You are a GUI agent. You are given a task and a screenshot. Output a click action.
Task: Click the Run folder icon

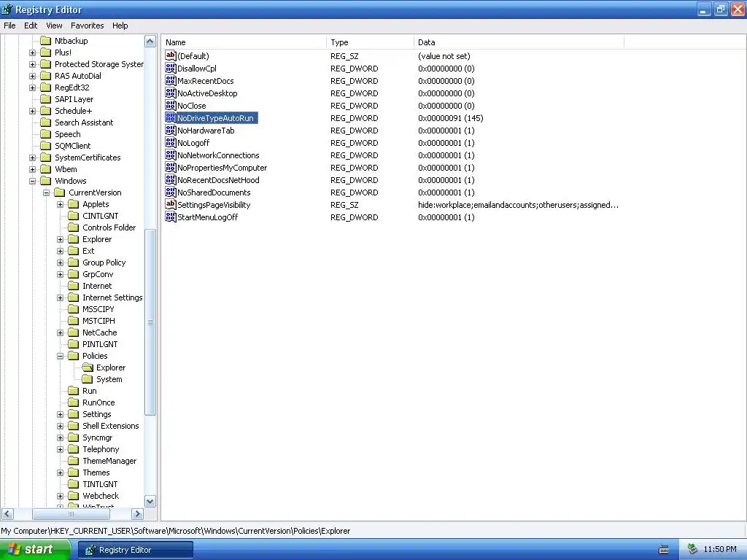[x=74, y=391]
